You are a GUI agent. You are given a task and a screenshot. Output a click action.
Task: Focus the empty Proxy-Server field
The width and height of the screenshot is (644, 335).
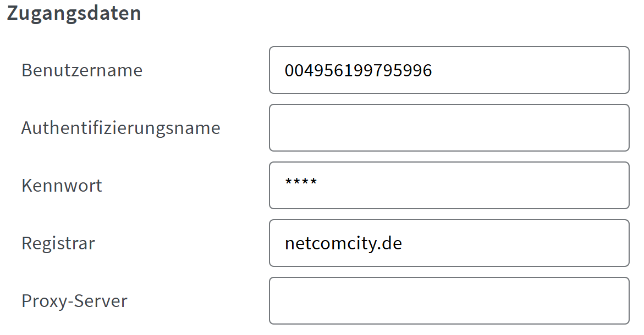pyautogui.click(x=449, y=301)
